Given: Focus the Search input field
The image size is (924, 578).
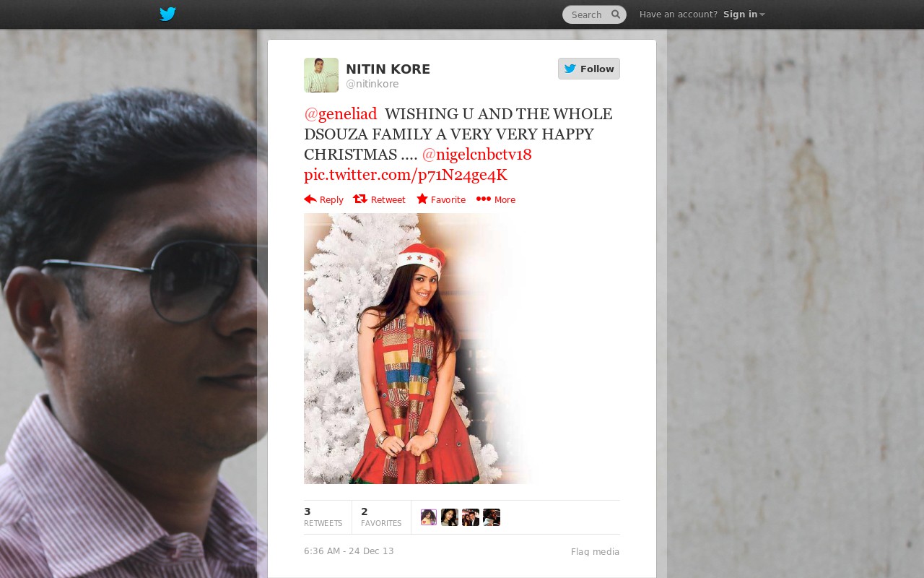Looking at the screenshot, I should click(594, 14).
